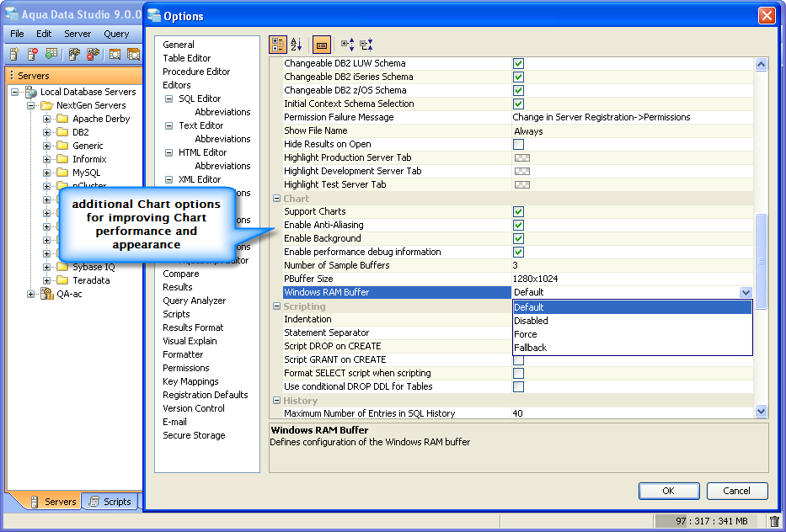
Task: Click the Informix folder icon
Action: [x=62, y=159]
